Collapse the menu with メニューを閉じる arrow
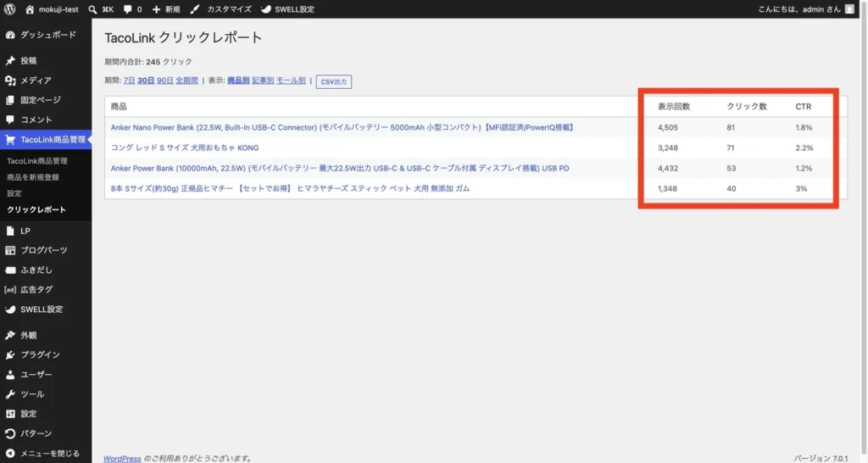This screenshot has height=463, width=868. [10, 453]
